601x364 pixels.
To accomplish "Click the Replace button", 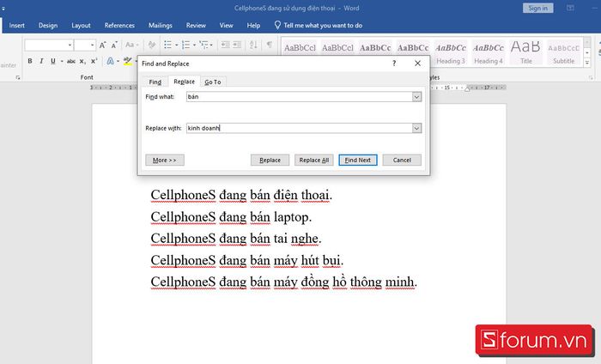I will click(270, 161).
